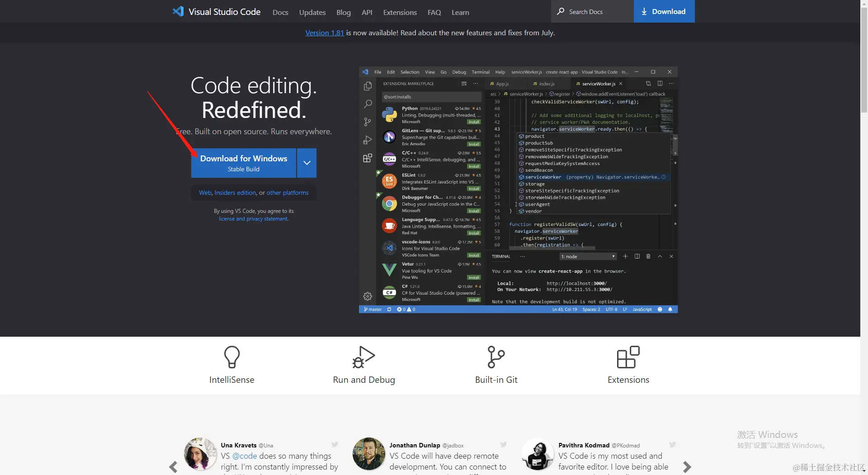
Task: Open the Version 1.81 link
Action: click(325, 33)
